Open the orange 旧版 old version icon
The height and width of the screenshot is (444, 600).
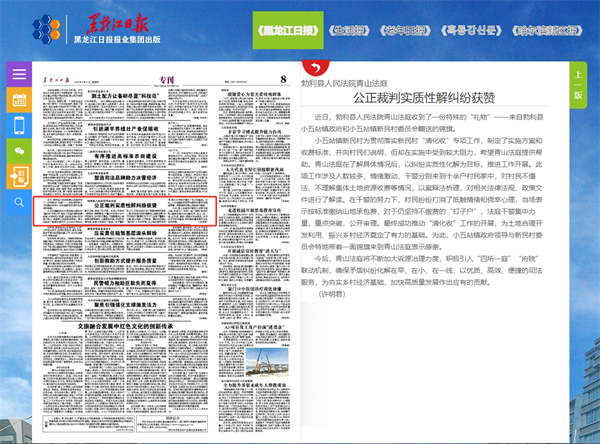[x=19, y=177]
